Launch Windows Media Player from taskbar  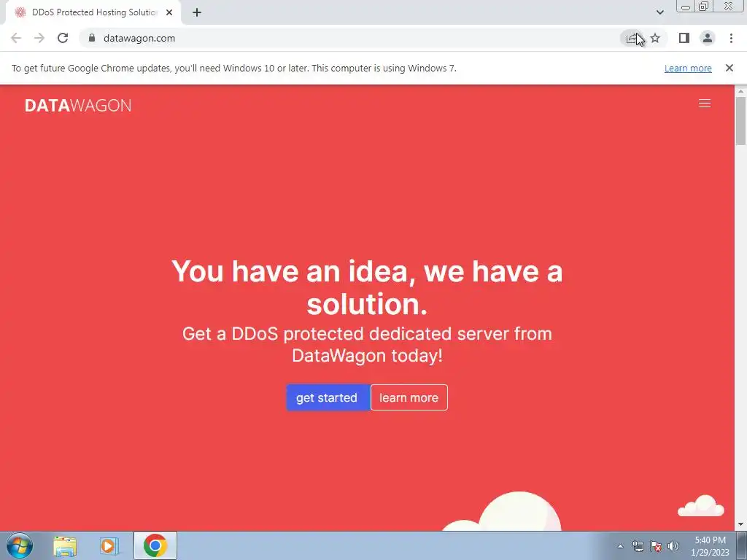(109, 545)
